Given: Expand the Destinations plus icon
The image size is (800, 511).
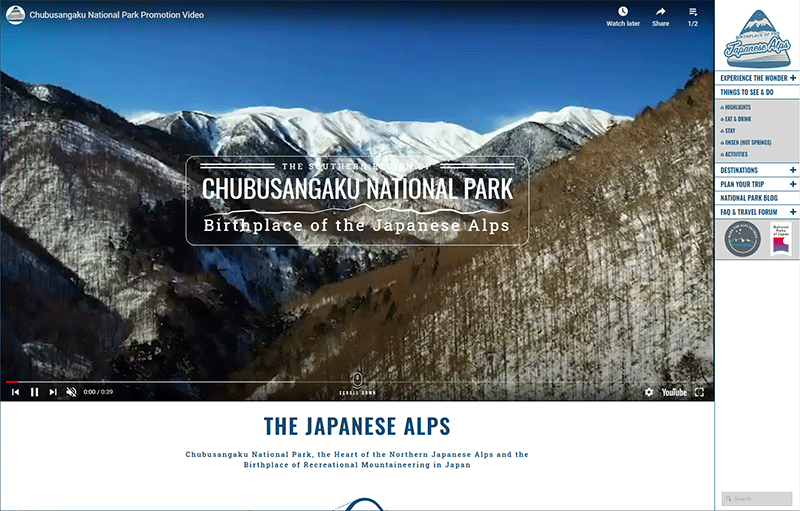Looking at the screenshot, I should tap(793, 170).
